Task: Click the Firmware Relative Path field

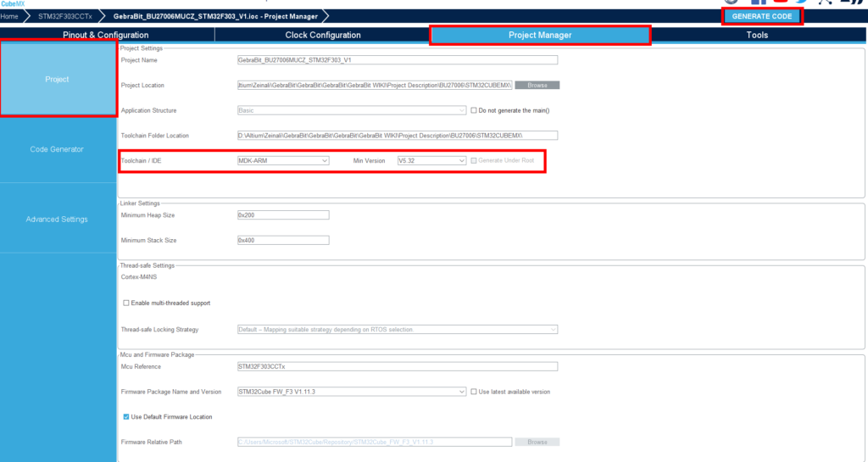Action: (x=375, y=443)
